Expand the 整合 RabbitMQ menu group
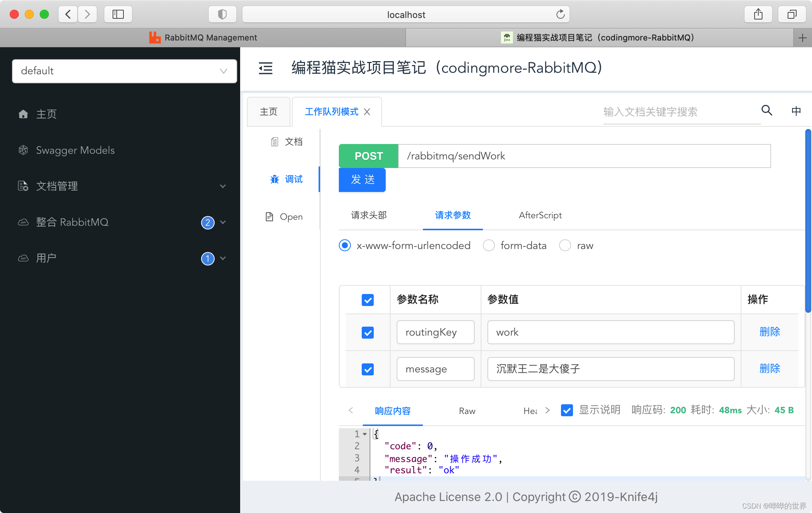Screen dimensions: 812x513 [x=72, y=222]
